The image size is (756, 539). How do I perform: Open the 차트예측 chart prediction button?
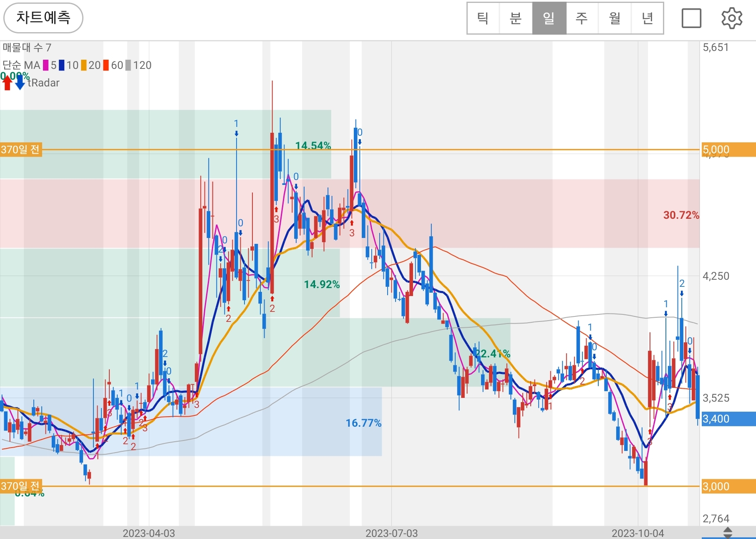point(43,18)
